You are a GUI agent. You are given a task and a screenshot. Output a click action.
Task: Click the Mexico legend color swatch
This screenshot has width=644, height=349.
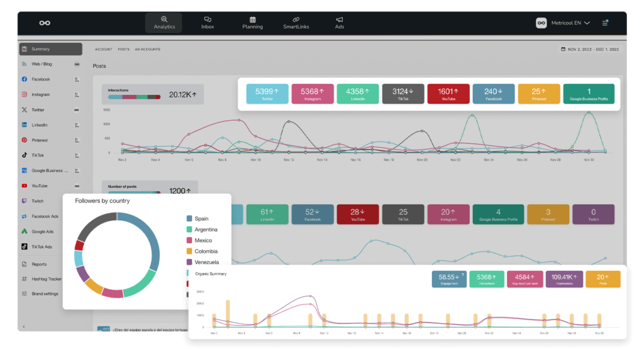tap(189, 240)
